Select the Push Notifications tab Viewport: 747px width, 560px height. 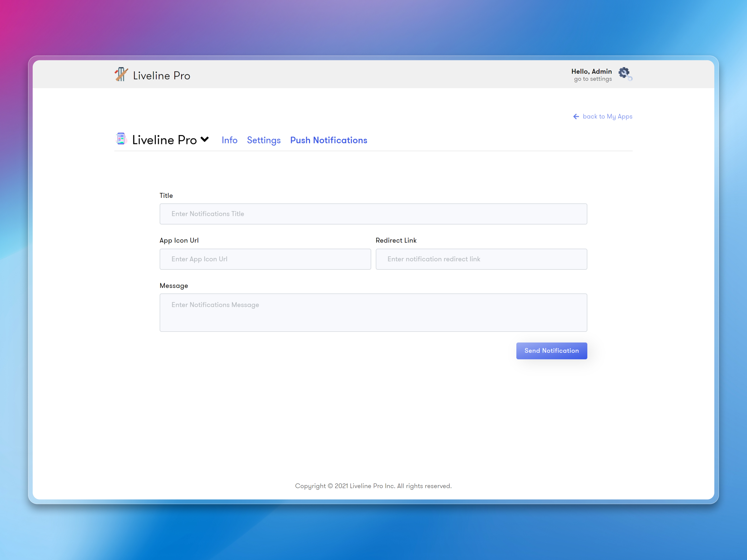(x=328, y=140)
